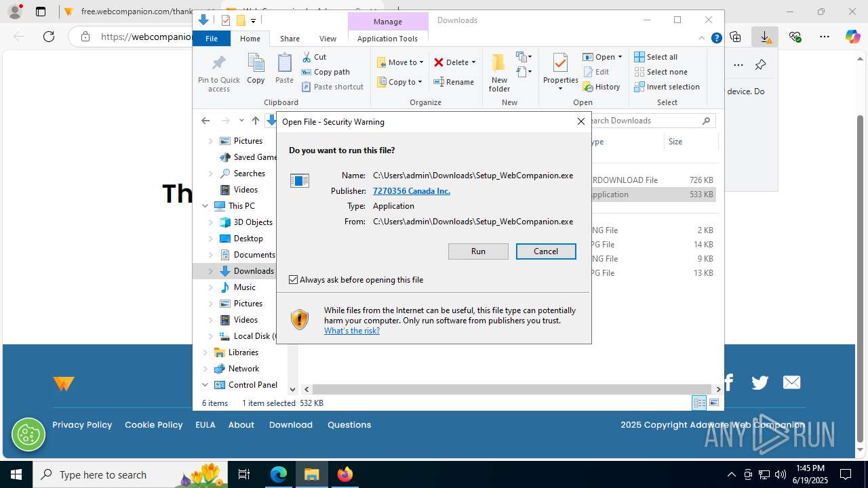Open email envelope icon in footer
Screen dimensions: 868x488
pos(791,383)
